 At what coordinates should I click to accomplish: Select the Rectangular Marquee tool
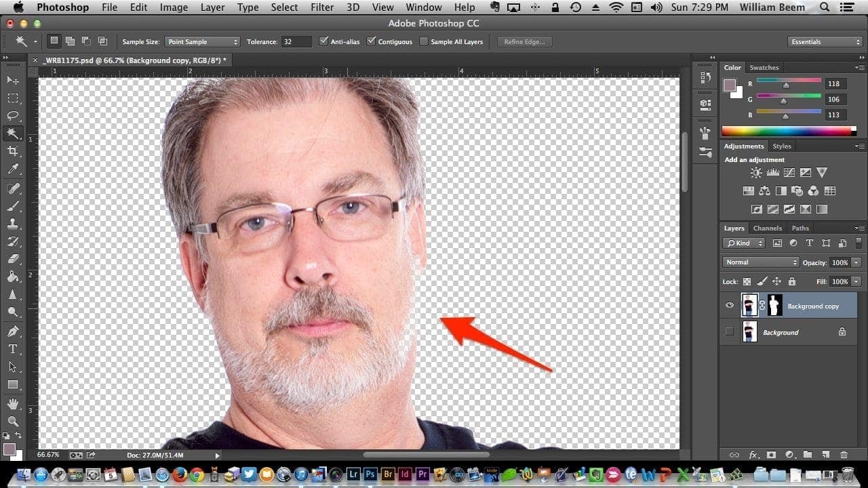pyautogui.click(x=13, y=98)
